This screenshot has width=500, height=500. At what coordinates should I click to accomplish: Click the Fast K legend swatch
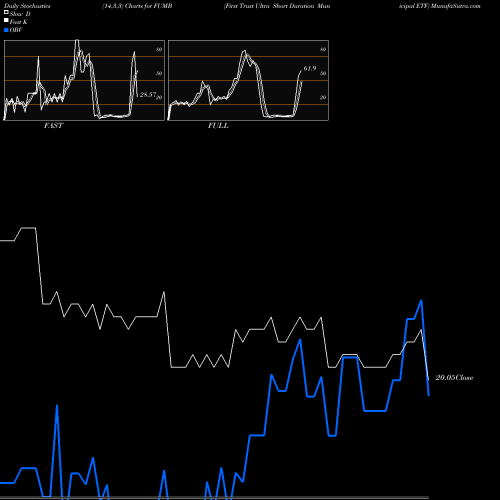tap(6, 20)
